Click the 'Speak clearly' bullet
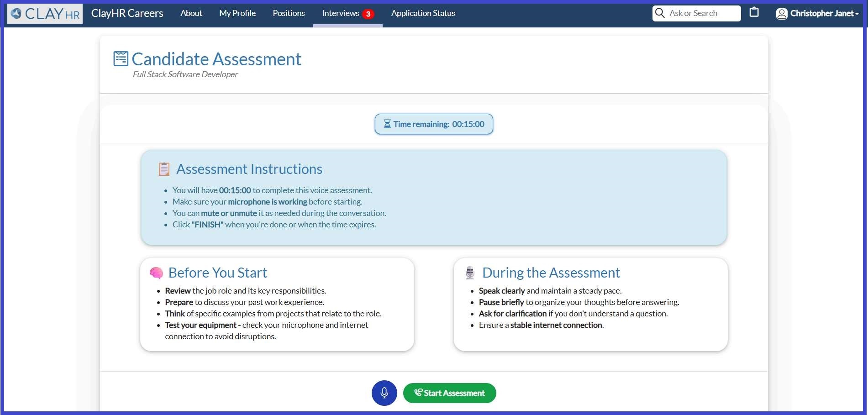868x415 pixels. coord(550,291)
